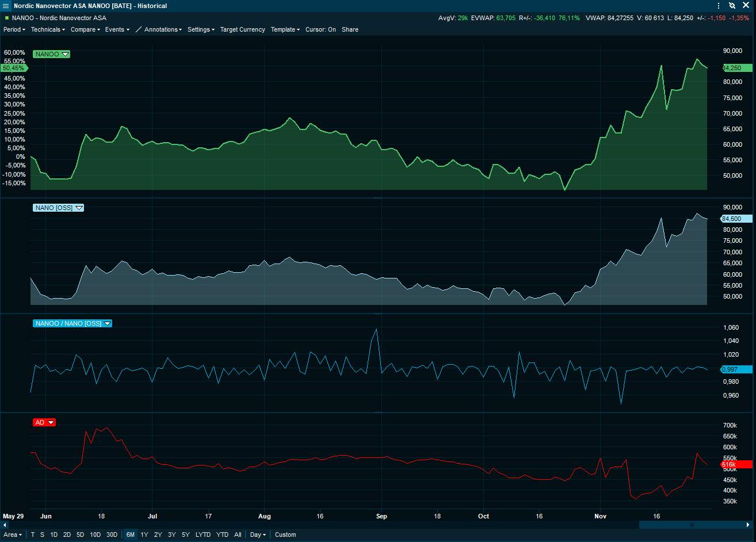Select the 1Y time range
This screenshot has width=756, height=542.
click(x=144, y=535)
